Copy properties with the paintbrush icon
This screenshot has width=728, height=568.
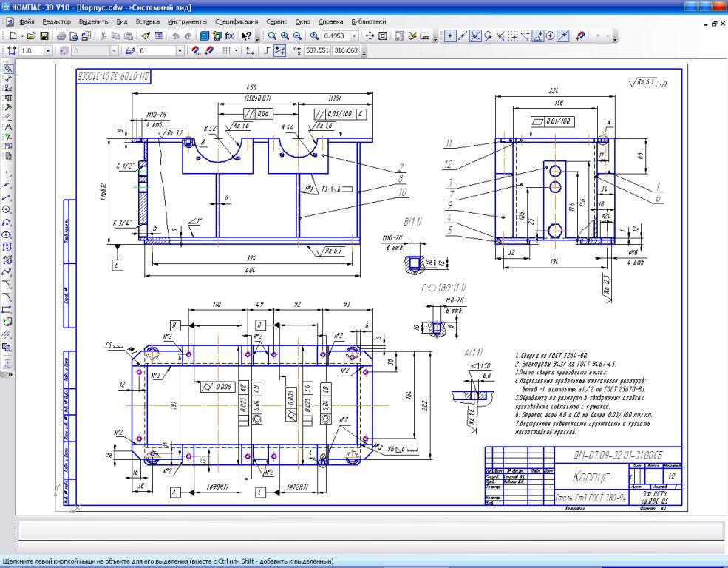146,35
